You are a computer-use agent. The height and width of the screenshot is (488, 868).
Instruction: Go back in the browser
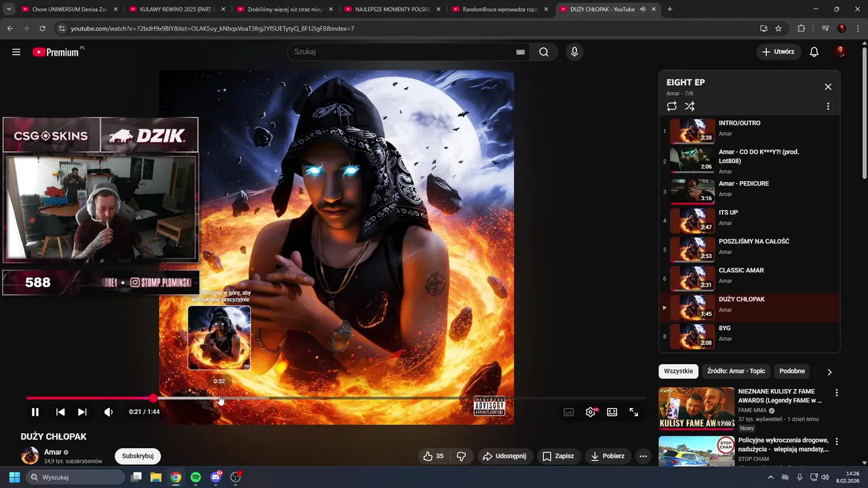point(9,28)
